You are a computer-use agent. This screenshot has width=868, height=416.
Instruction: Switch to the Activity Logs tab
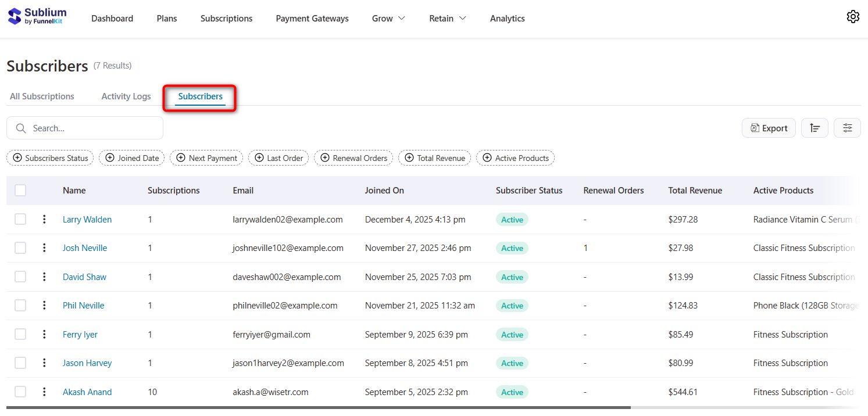pos(126,96)
